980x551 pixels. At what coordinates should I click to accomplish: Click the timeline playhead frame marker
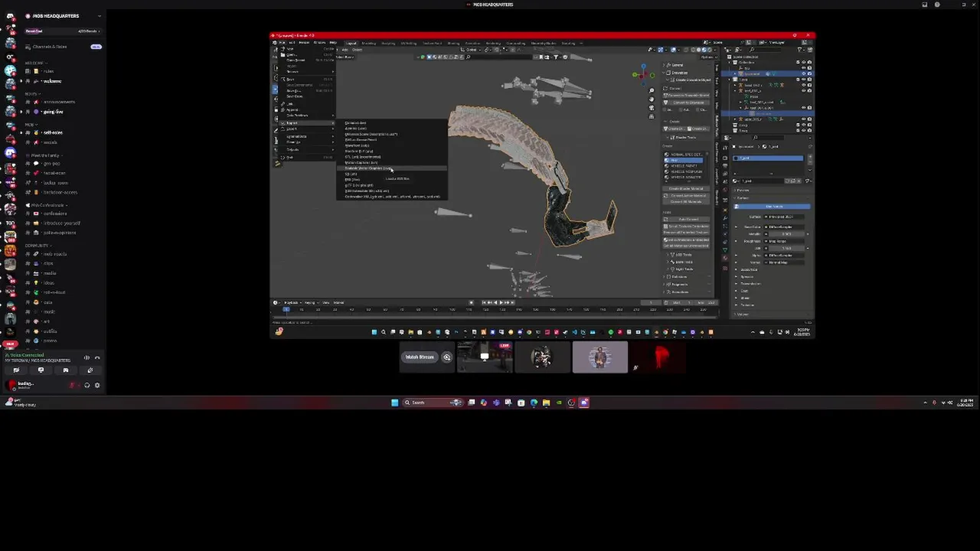(x=286, y=309)
